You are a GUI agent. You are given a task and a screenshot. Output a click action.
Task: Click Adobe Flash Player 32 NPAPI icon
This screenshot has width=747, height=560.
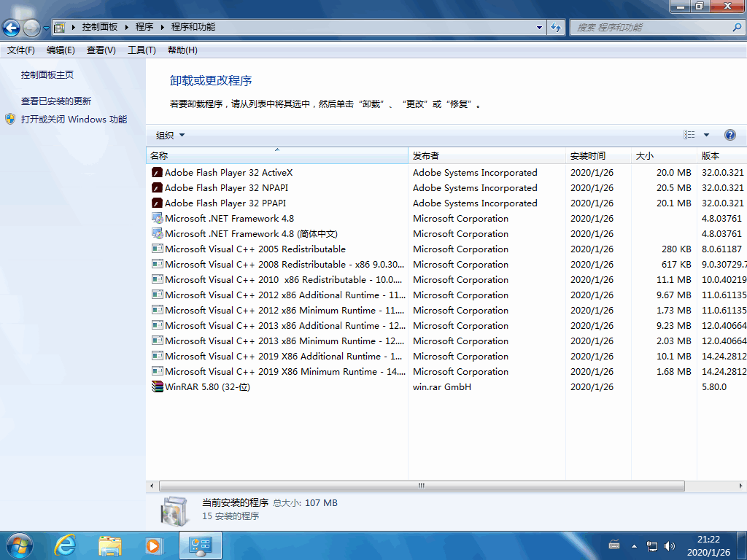(x=158, y=187)
